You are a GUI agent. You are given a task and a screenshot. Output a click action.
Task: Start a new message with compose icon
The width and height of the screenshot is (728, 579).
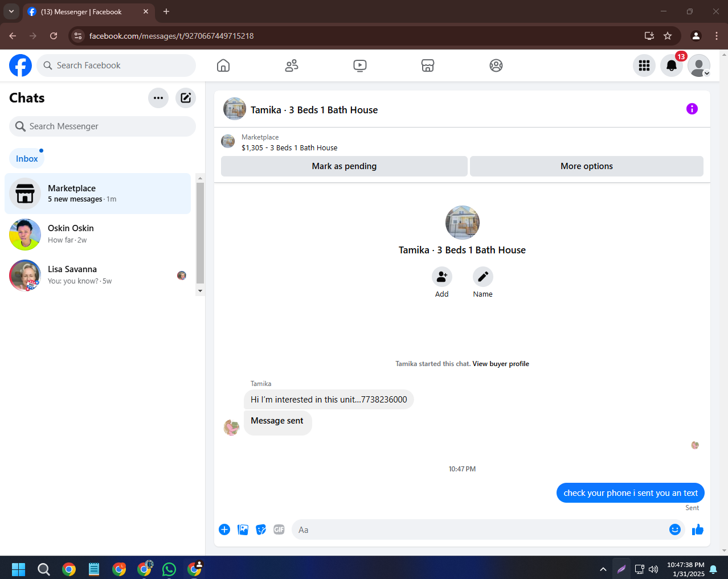point(186,98)
